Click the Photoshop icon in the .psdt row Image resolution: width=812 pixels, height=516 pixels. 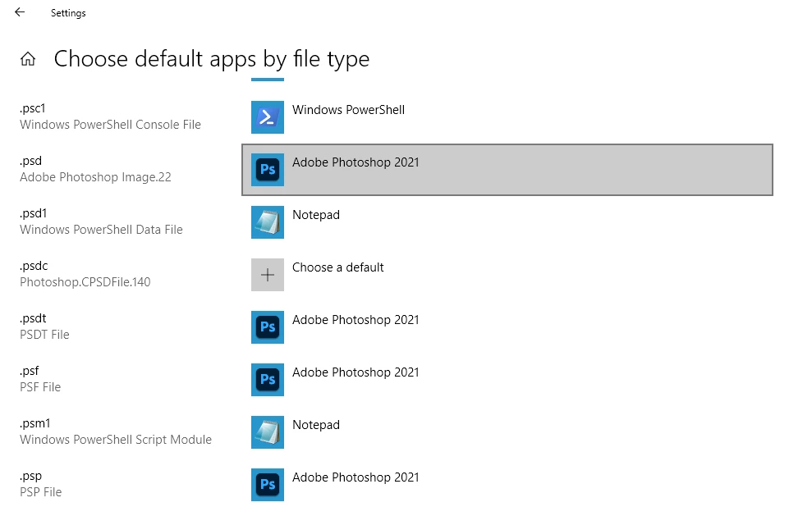pyautogui.click(x=267, y=327)
